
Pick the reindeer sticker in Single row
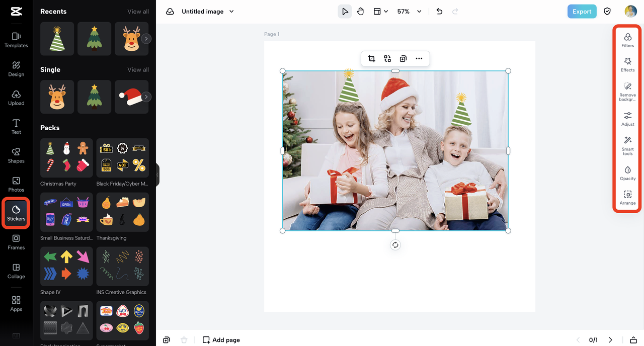click(57, 97)
